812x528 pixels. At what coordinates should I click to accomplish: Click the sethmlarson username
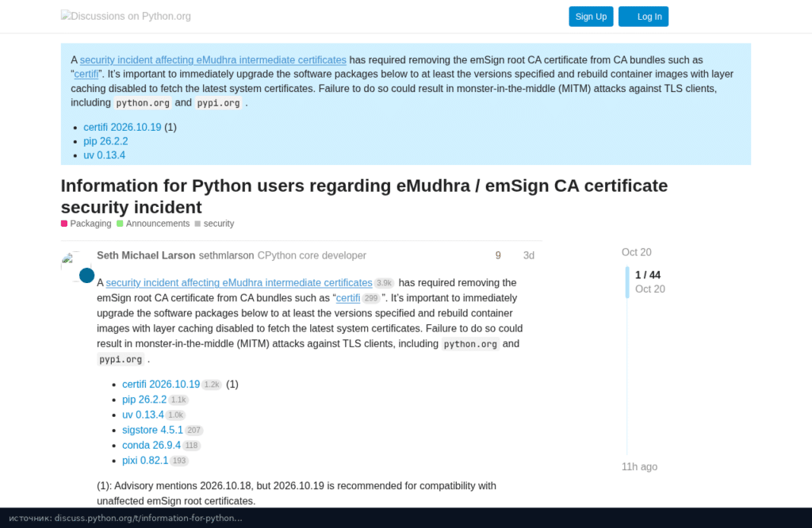226,256
